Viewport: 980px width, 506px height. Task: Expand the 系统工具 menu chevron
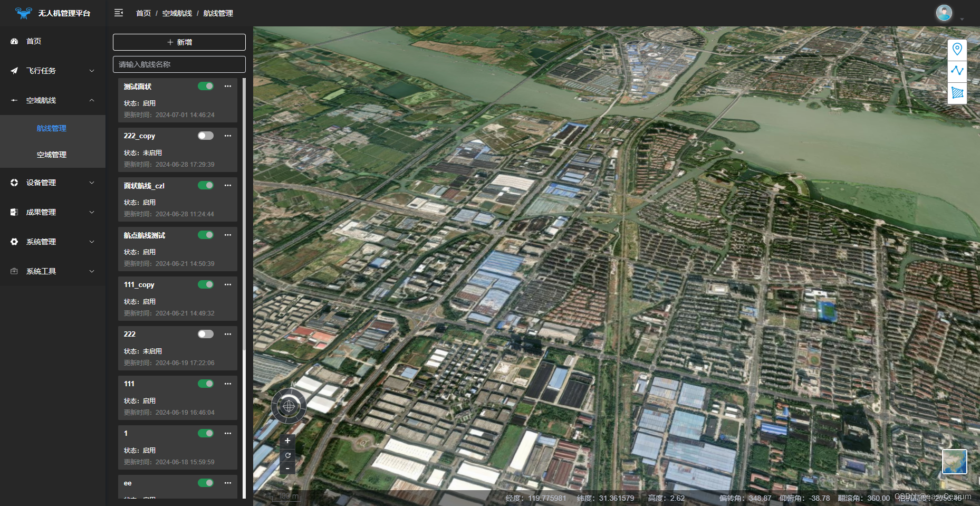[x=92, y=271]
